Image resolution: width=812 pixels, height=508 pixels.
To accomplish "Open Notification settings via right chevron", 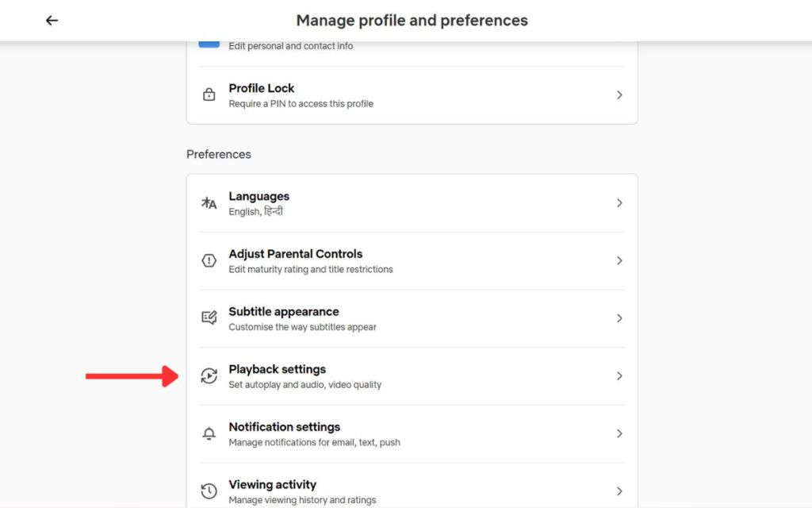I will click(619, 433).
